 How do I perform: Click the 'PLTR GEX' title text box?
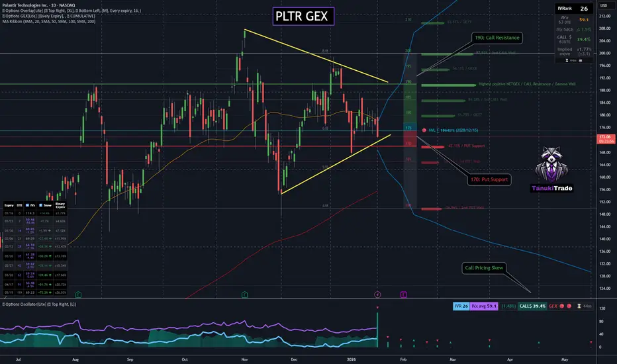click(x=303, y=16)
